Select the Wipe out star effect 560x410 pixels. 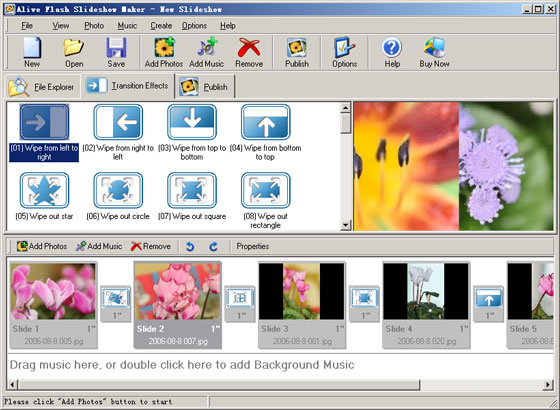point(44,196)
